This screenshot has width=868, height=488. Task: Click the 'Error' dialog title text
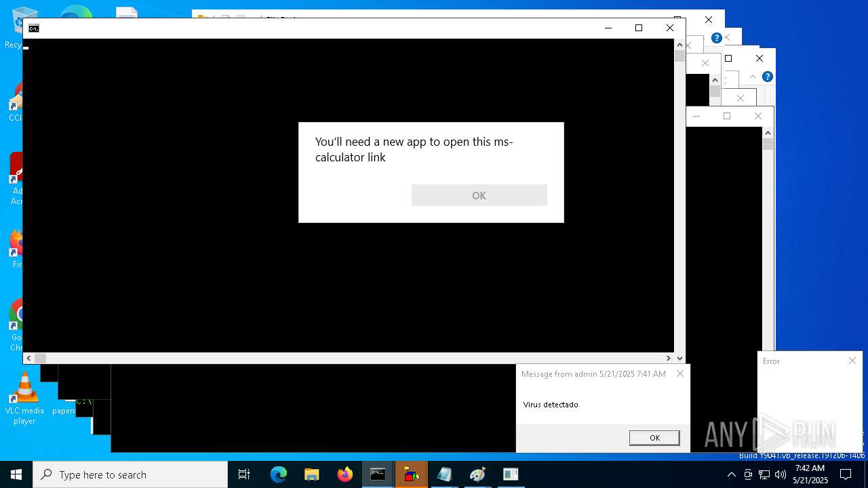(x=771, y=361)
